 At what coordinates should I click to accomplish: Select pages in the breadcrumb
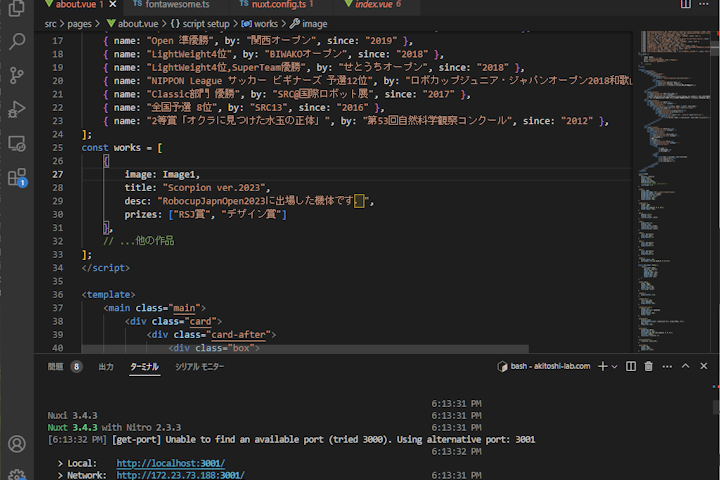tap(79, 24)
